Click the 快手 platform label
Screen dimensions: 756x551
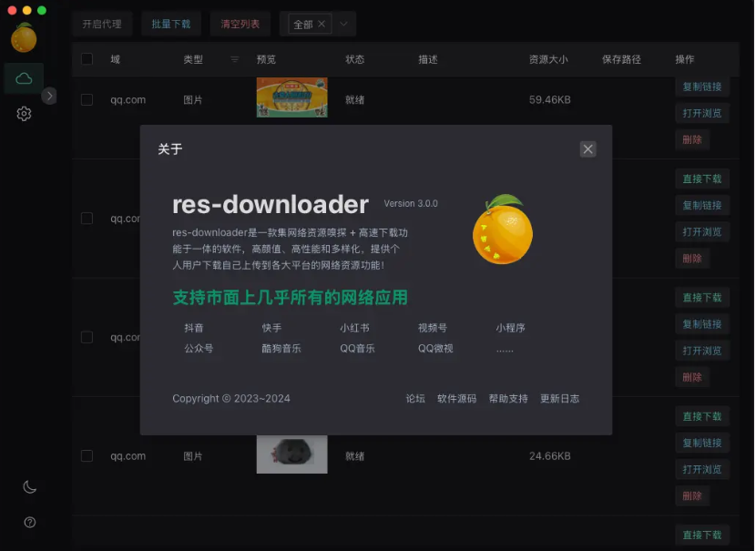coord(271,328)
